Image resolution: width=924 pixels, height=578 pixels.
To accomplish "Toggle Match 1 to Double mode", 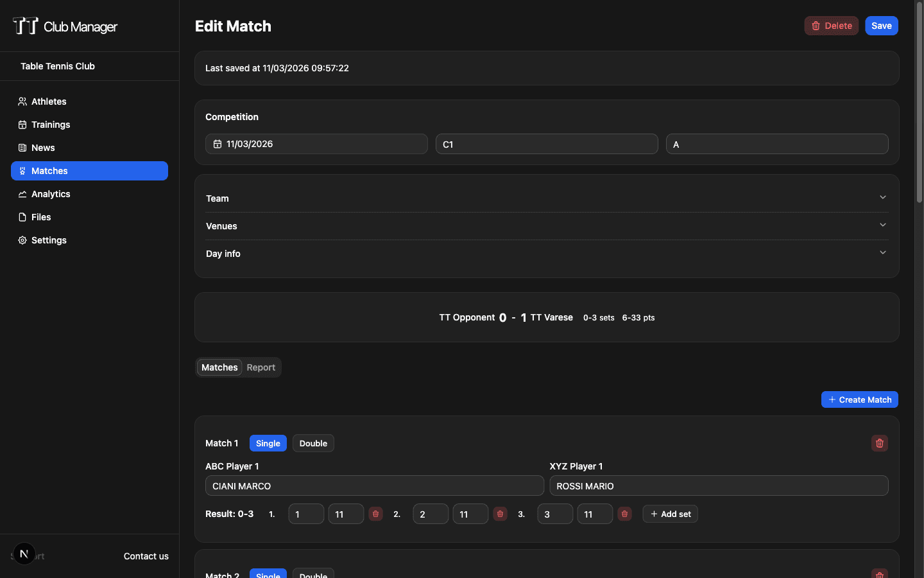I will click(313, 443).
